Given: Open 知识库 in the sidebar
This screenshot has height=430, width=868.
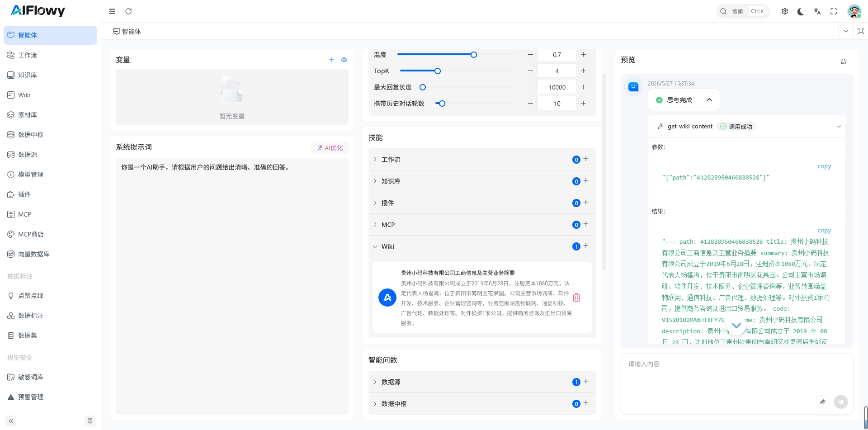Looking at the screenshot, I should pos(50,75).
